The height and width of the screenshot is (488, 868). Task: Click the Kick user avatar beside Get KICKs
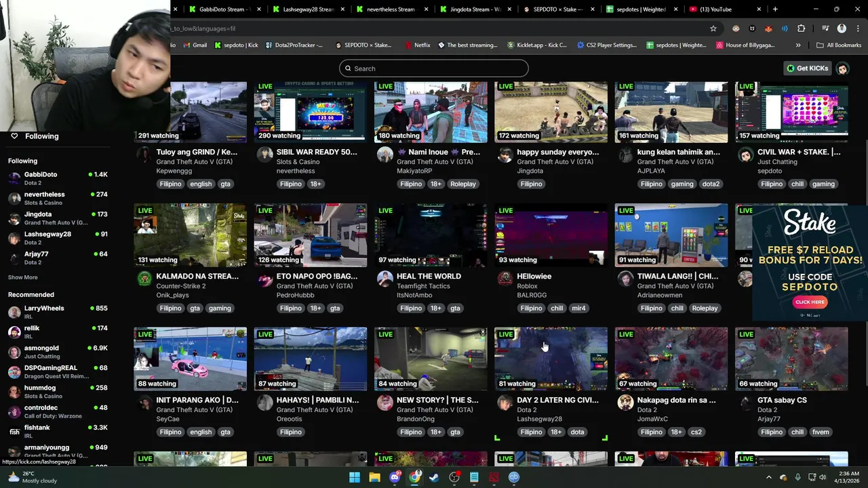842,68
